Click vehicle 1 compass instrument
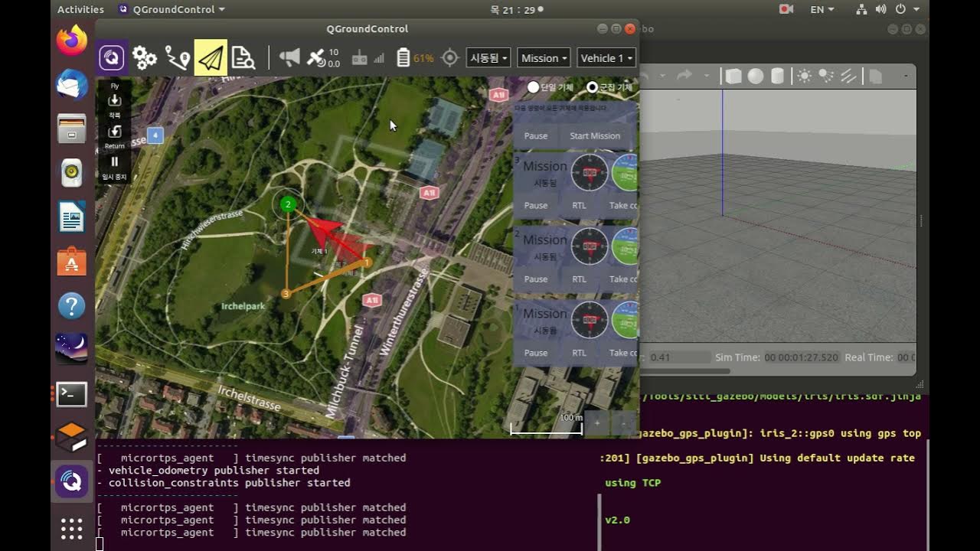980x551 pixels. tap(590, 320)
